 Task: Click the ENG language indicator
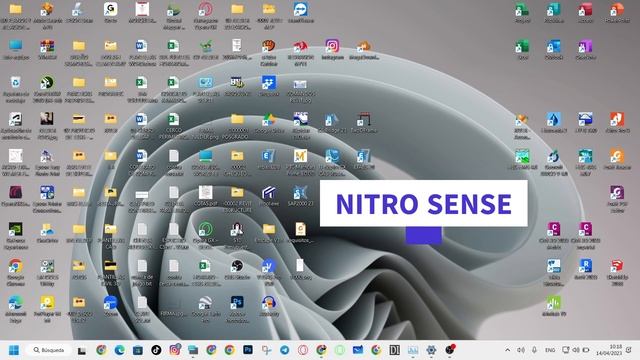point(550,350)
